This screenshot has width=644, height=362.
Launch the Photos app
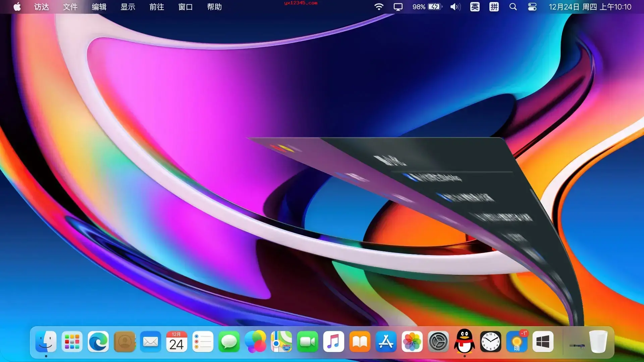coord(412,342)
